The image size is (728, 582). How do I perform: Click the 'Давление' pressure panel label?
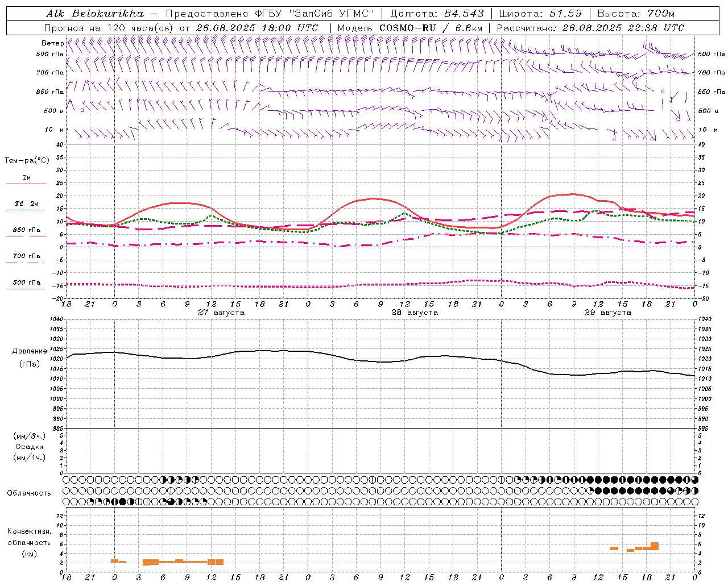pyautogui.click(x=30, y=351)
